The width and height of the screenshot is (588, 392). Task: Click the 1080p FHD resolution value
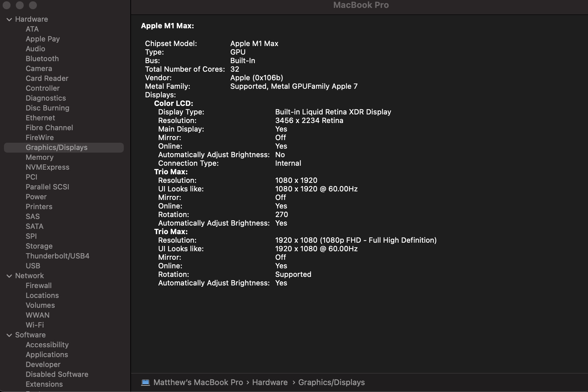click(x=356, y=240)
